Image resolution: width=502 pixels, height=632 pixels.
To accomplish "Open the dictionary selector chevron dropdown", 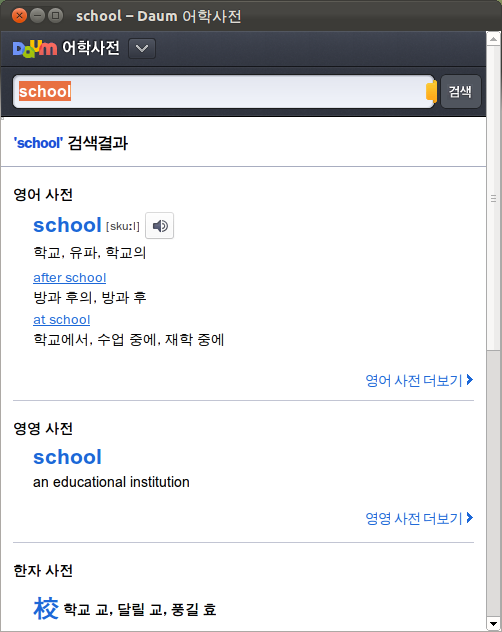I will pyautogui.click(x=142, y=49).
